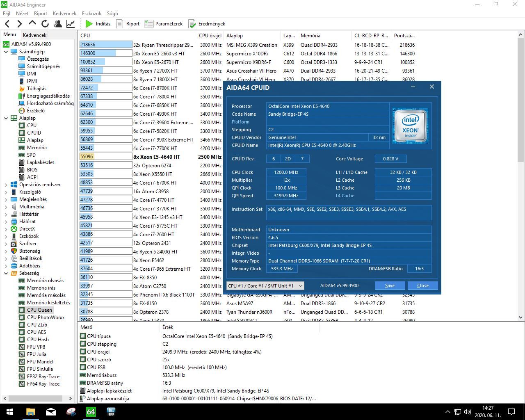
Task: Open the Riport toolbar item
Action: pos(128,24)
